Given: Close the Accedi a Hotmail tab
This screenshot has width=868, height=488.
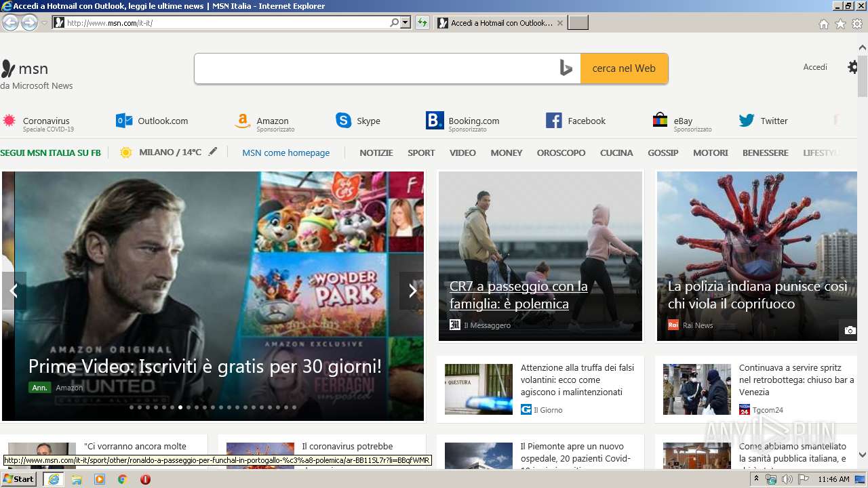Looking at the screenshot, I should click(559, 23).
